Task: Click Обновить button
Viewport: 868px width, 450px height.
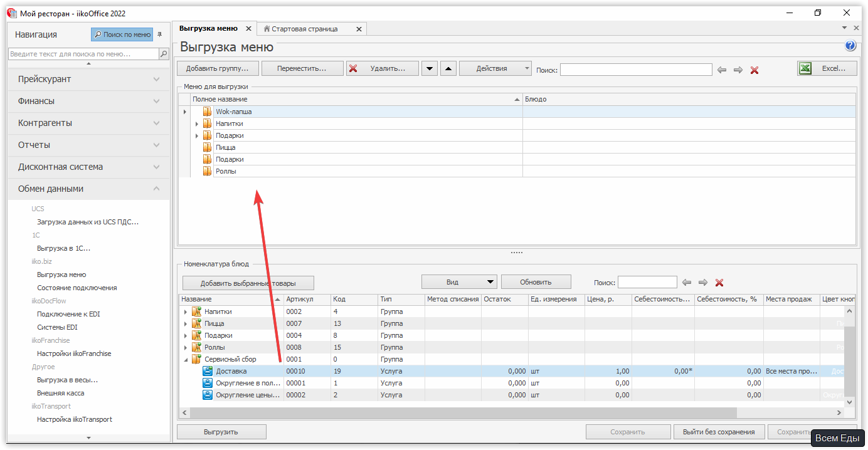Action: 536,282
